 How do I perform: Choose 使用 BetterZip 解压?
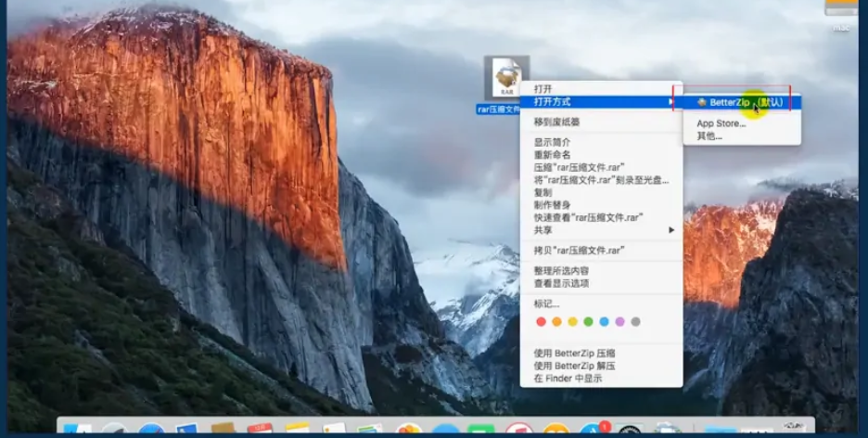[574, 366]
